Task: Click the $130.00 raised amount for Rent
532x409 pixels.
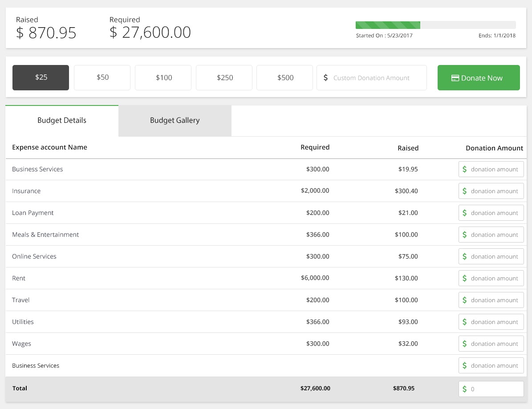Action: (406, 278)
